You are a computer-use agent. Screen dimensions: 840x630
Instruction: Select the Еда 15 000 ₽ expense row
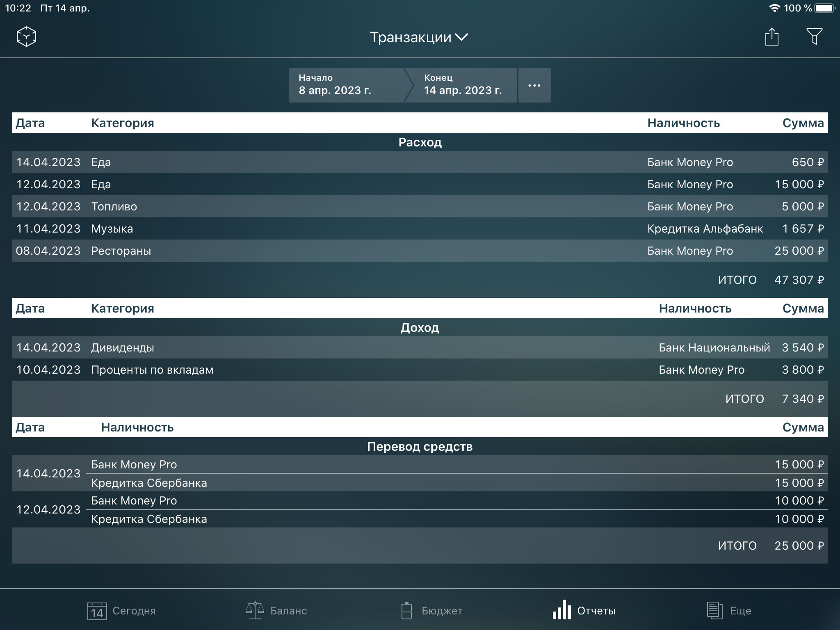420,184
